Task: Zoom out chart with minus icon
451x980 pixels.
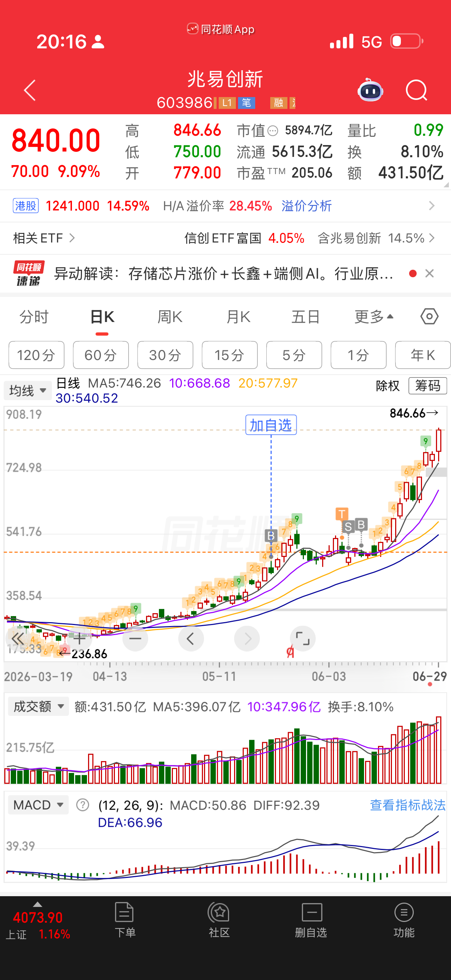Action: point(135,639)
